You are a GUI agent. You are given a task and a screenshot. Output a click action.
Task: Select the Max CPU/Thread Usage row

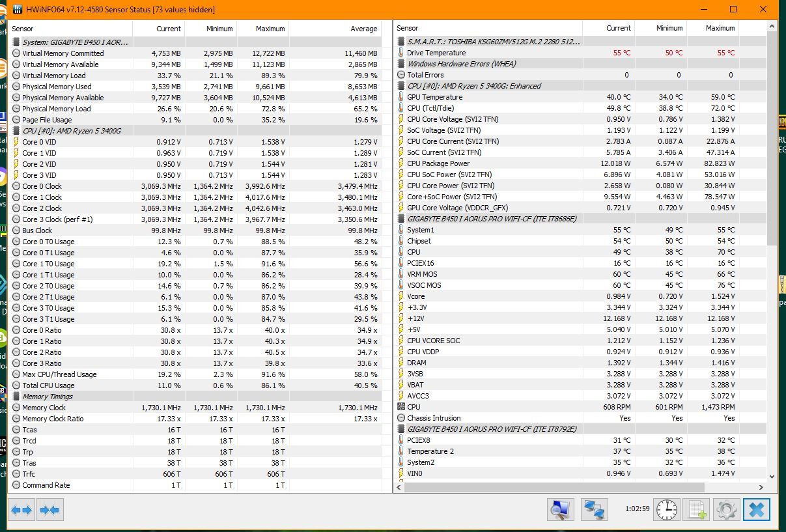(x=195, y=374)
